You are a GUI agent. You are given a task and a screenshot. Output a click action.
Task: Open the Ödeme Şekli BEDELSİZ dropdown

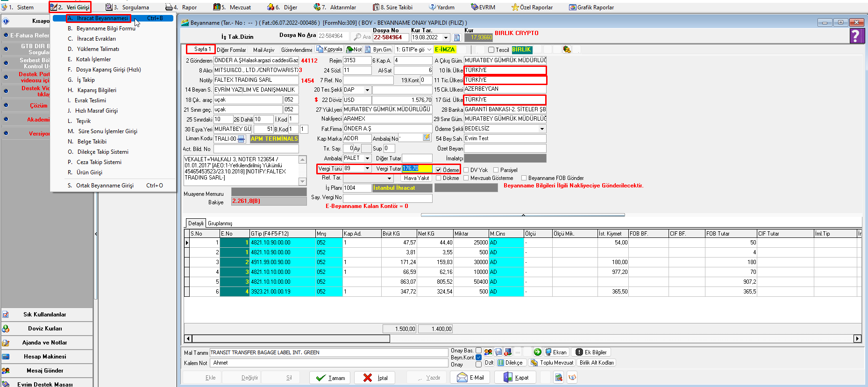tap(542, 129)
